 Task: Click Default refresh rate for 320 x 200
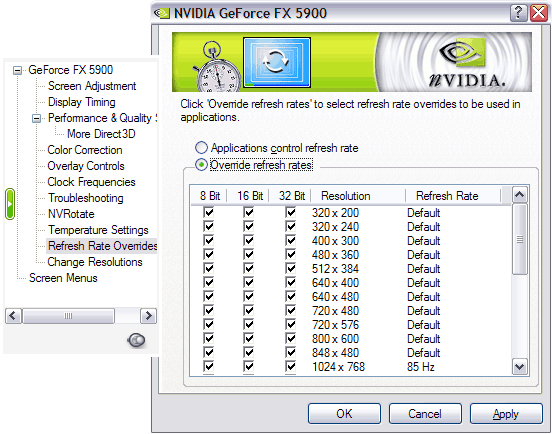tap(424, 213)
